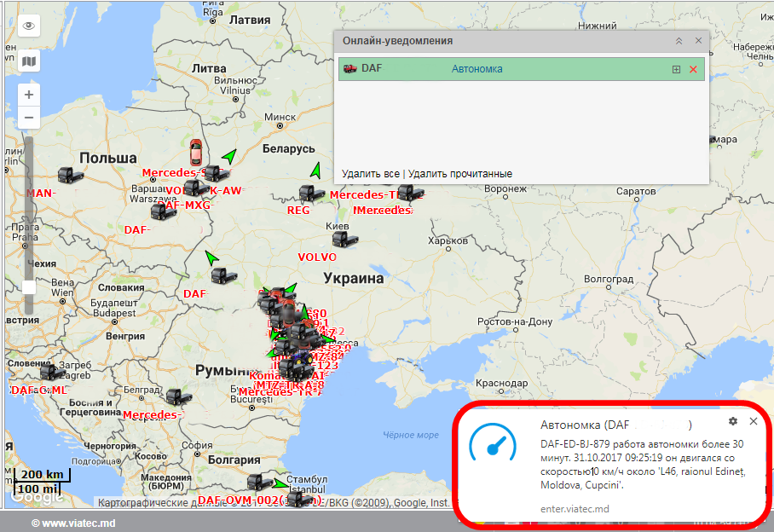Zoom out with the minus button
This screenshot has height=532, width=774.
tap(29, 117)
